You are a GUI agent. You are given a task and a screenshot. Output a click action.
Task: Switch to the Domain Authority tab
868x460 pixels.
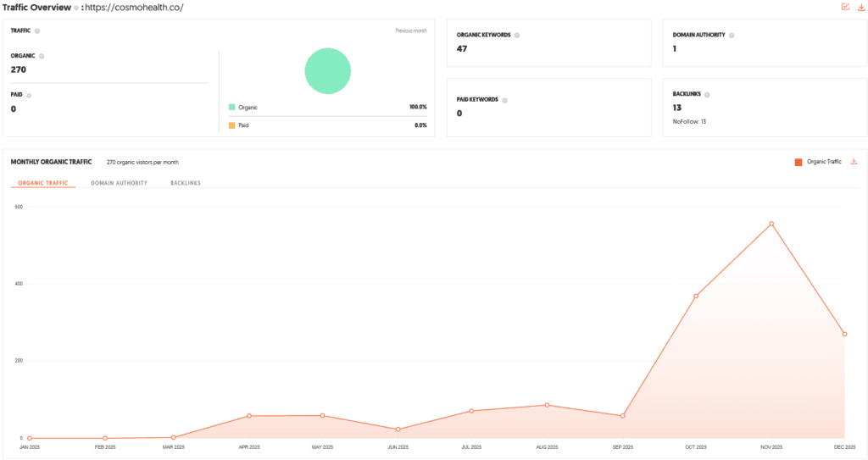[119, 183]
